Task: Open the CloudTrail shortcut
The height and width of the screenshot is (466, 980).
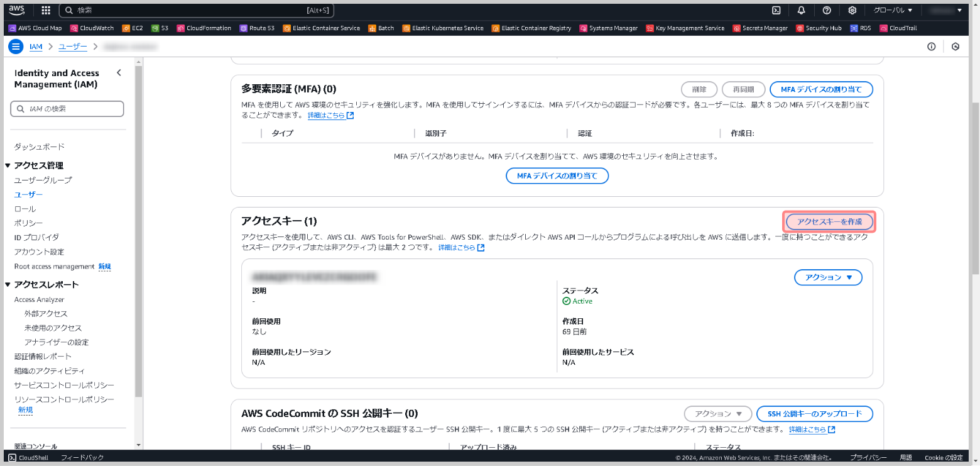Action: coord(898,28)
